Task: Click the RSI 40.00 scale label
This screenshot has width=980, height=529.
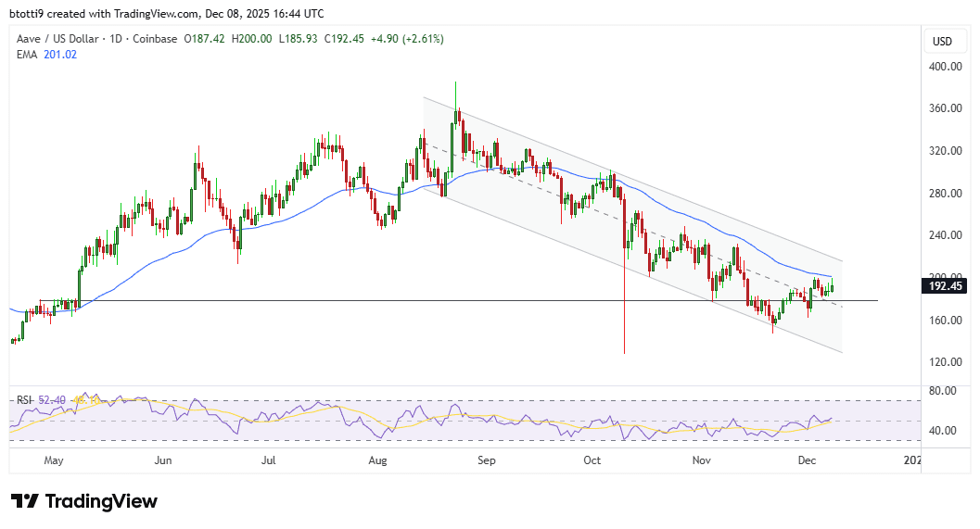Action: [943, 430]
